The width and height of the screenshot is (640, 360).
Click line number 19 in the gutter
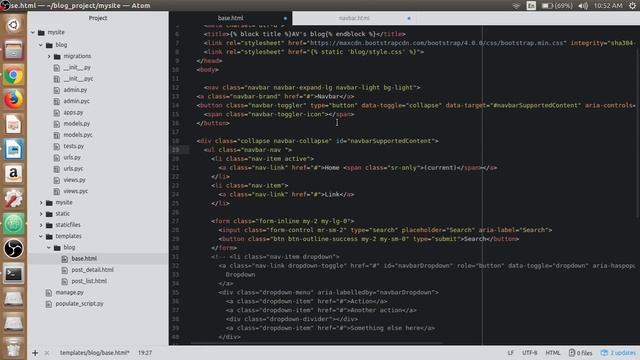[175, 150]
